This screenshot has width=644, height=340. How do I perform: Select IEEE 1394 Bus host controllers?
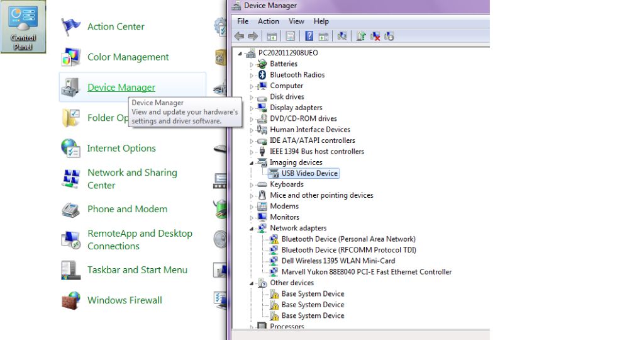[317, 152]
